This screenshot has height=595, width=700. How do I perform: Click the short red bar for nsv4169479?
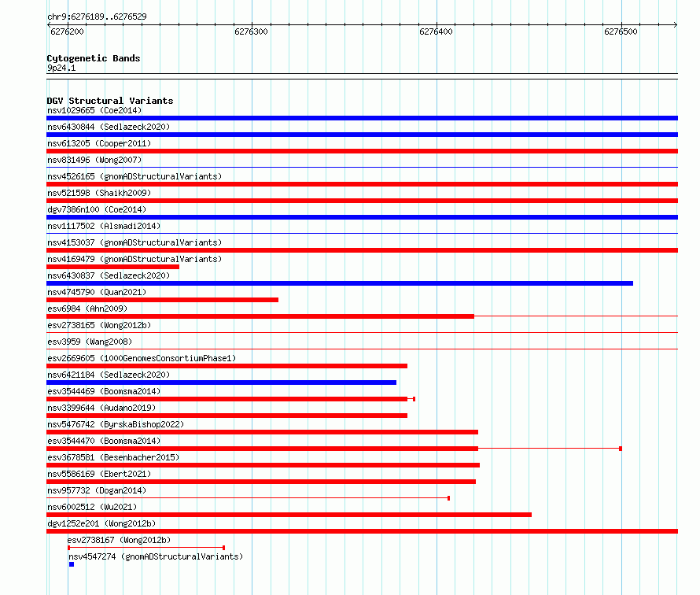point(113,267)
